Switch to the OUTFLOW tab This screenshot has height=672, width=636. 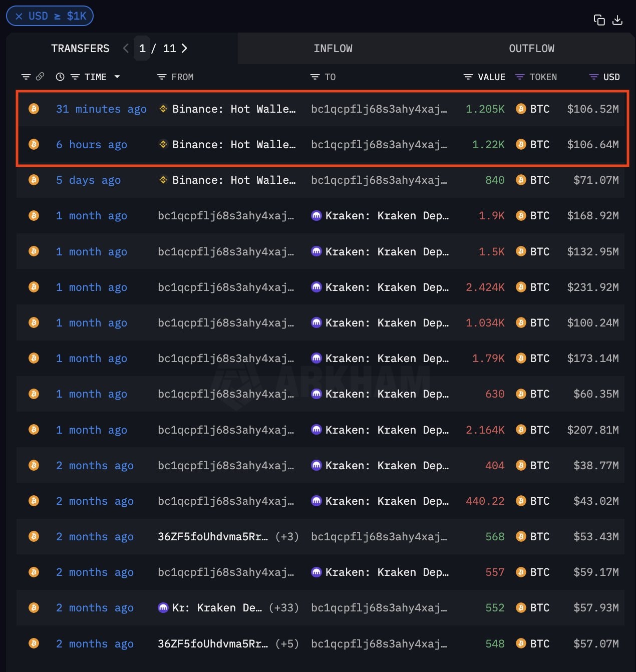click(531, 49)
